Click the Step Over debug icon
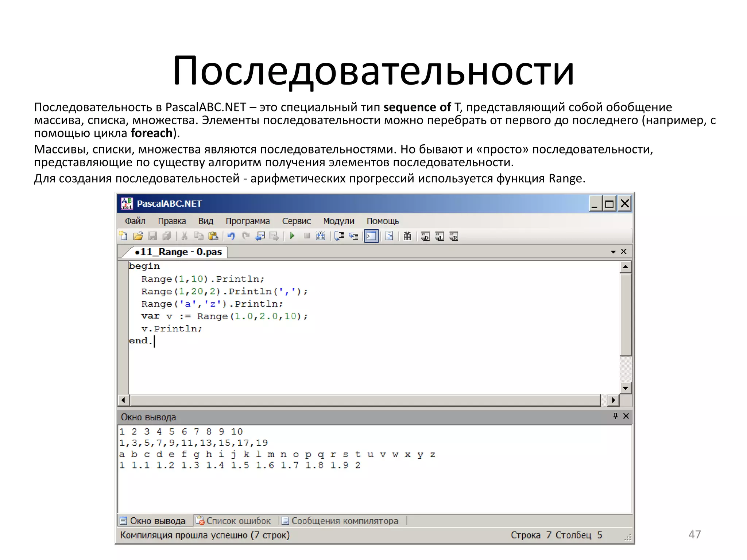The height and width of the screenshot is (560, 747). click(x=339, y=236)
